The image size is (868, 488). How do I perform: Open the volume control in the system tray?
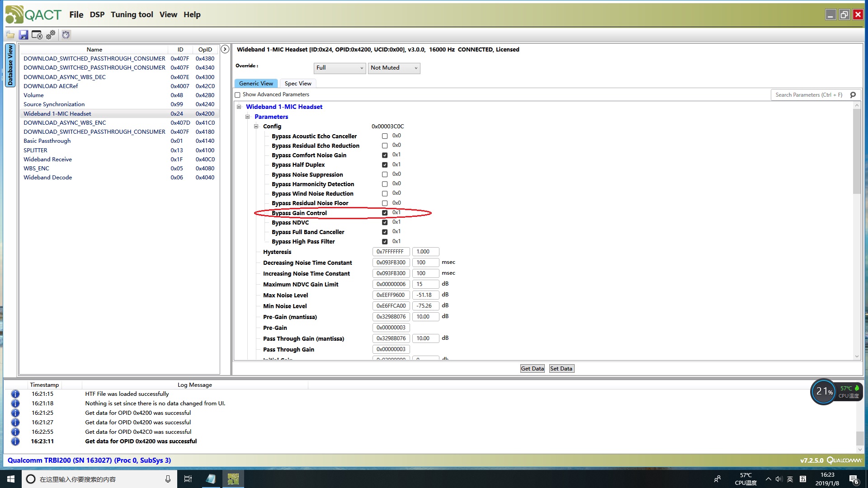[x=779, y=479]
